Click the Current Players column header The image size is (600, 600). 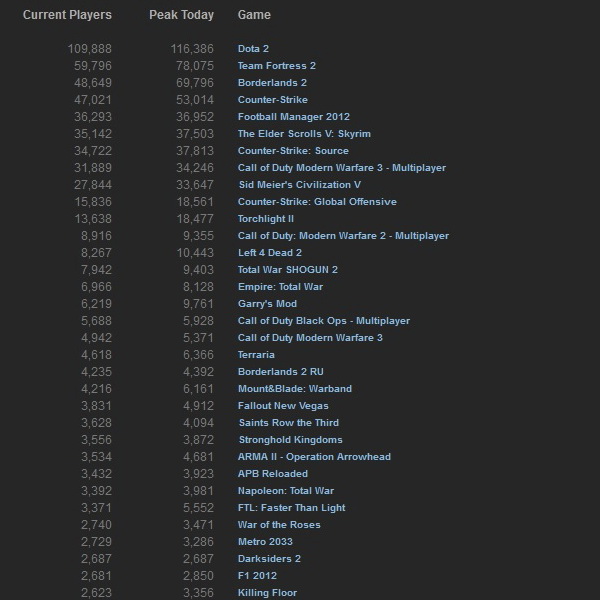coord(67,15)
